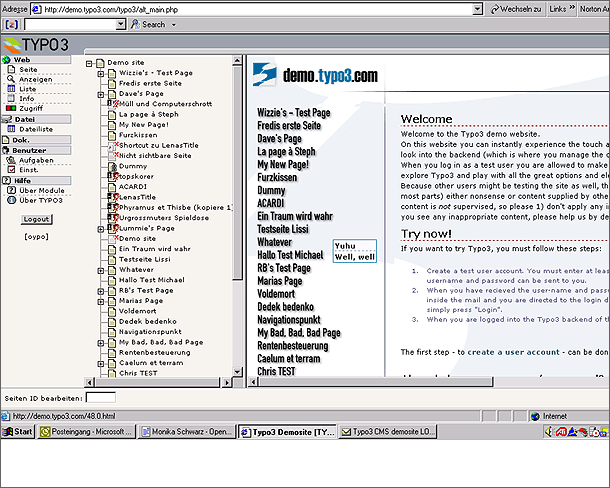Click the Well, well submenu entry

click(x=354, y=257)
